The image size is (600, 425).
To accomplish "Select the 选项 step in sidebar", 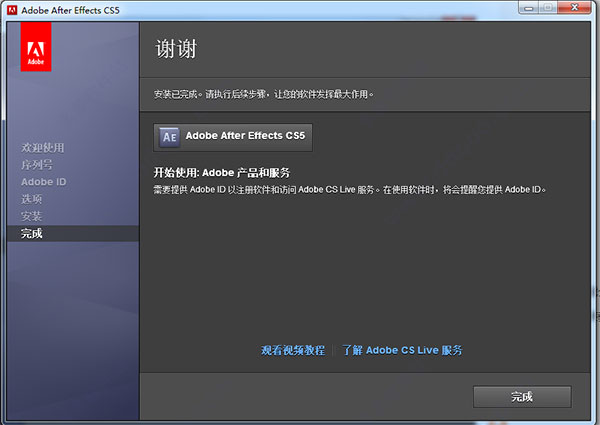I will pyautogui.click(x=31, y=199).
